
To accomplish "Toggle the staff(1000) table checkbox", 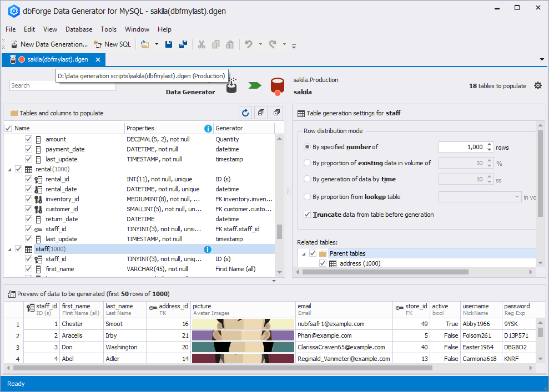I will 18,249.
